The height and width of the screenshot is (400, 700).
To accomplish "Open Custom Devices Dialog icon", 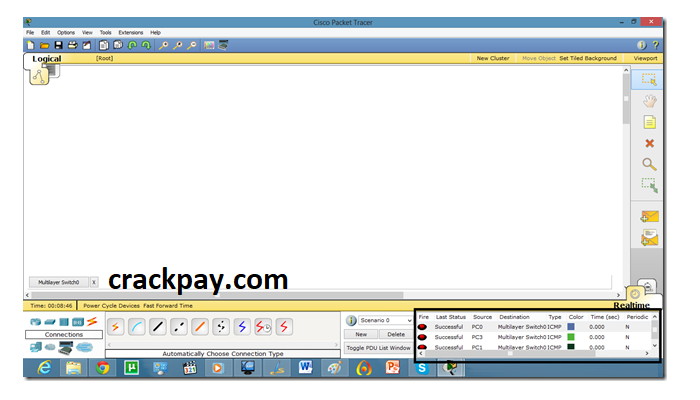I will (x=223, y=45).
